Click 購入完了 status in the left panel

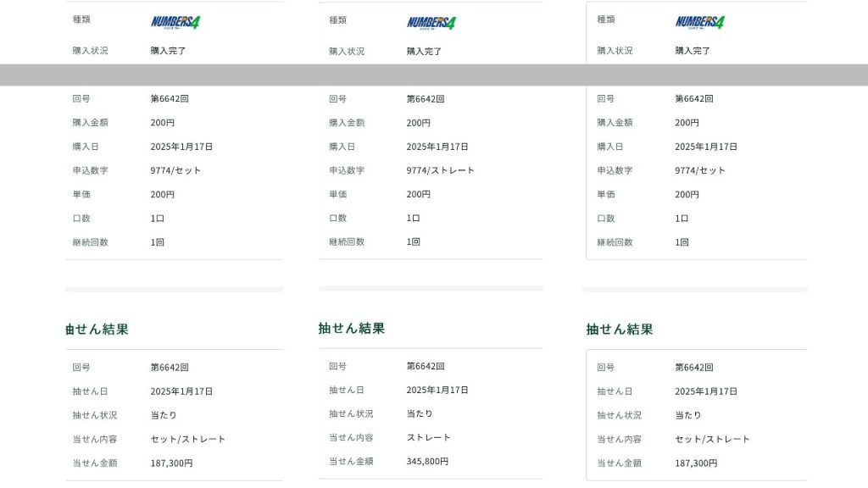click(x=169, y=51)
